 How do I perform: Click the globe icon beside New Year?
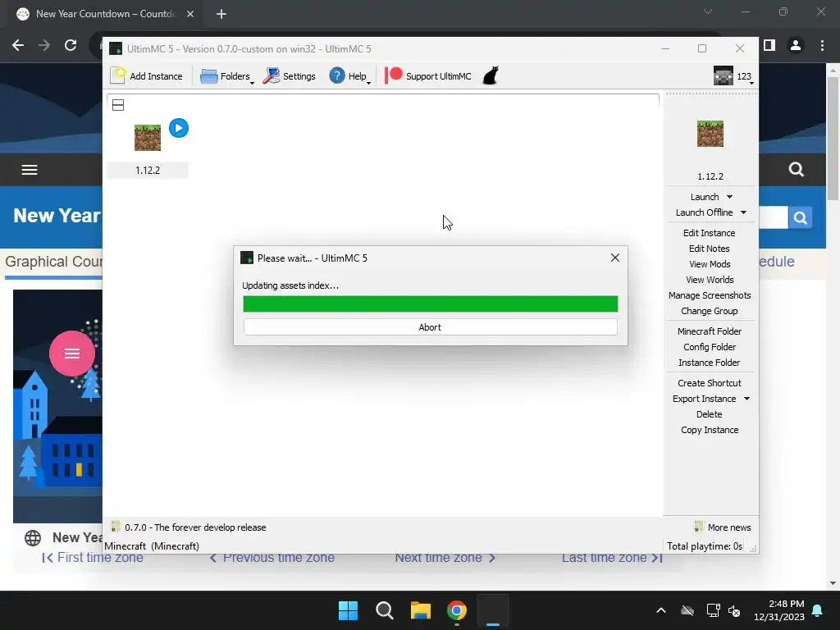[33, 538]
